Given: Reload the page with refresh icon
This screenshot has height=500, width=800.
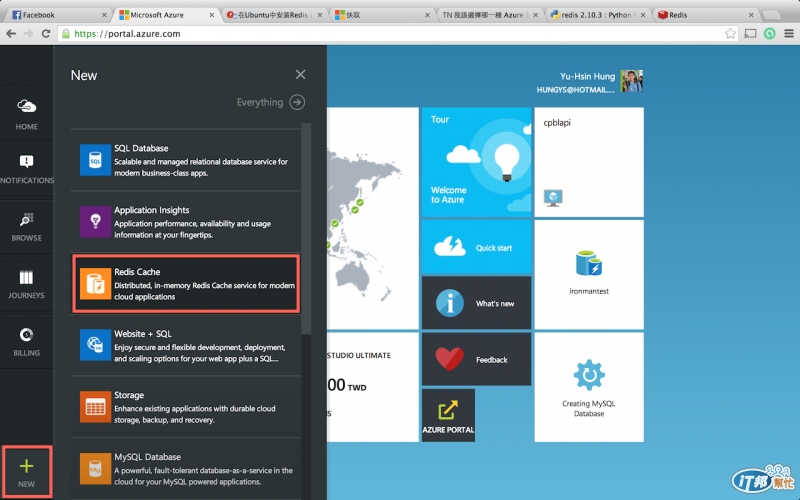Looking at the screenshot, I should [x=46, y=34].
